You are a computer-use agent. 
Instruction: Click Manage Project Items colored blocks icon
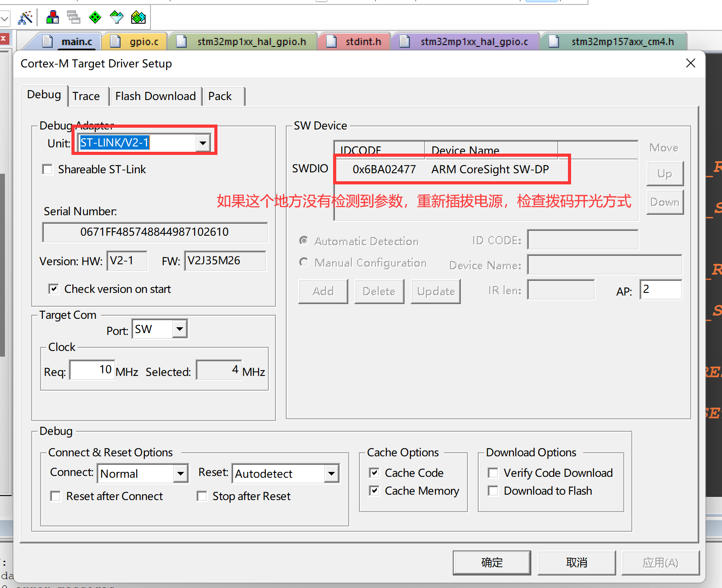coord(52,17)
